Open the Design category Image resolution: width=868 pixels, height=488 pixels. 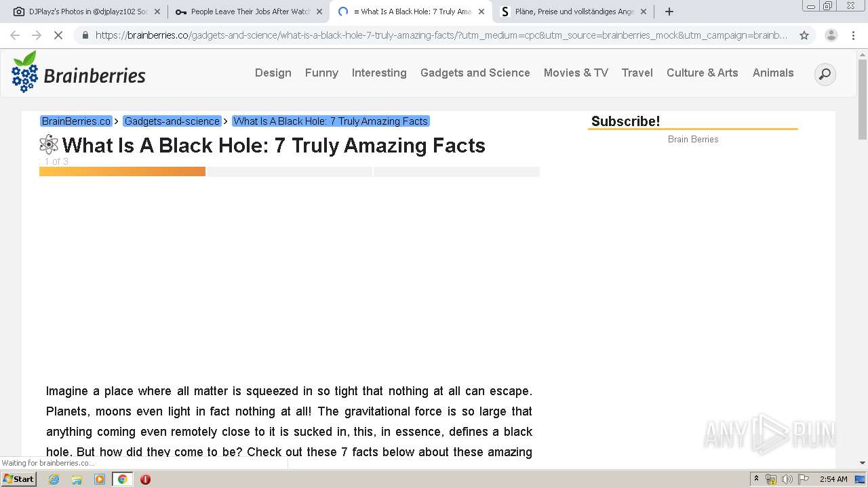pyautogui.click(x=273, y=73)
